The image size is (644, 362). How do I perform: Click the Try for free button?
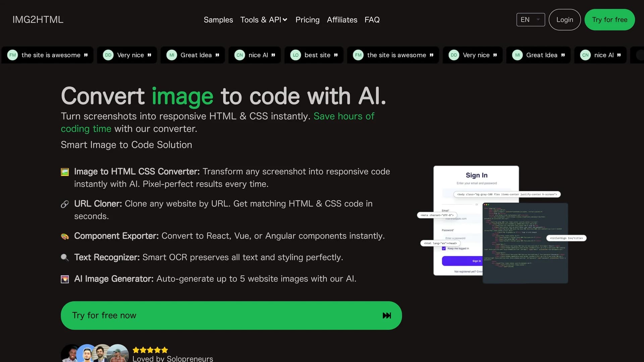tap(609, 20)
